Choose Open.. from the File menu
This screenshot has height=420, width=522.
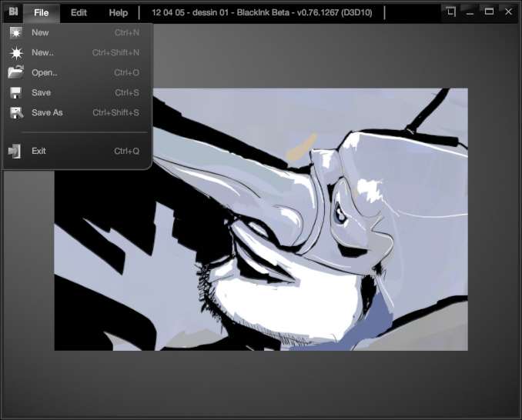coord(77,72)
